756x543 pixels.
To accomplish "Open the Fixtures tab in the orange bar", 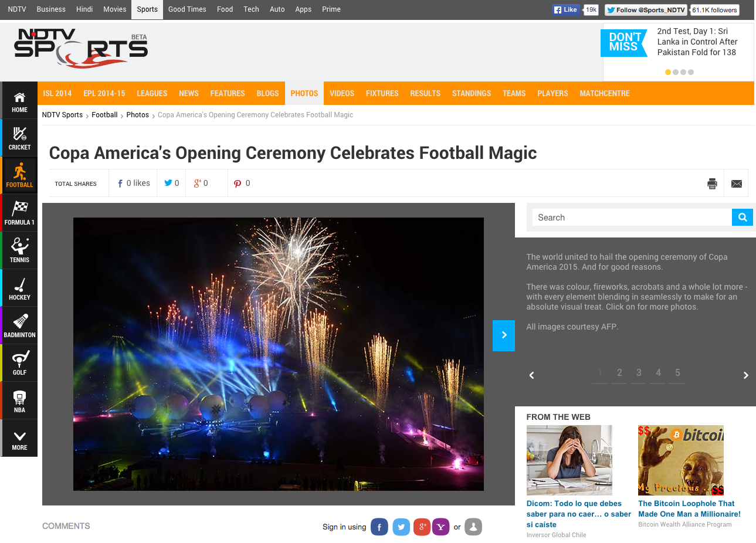I will click(x=382, y=93).
